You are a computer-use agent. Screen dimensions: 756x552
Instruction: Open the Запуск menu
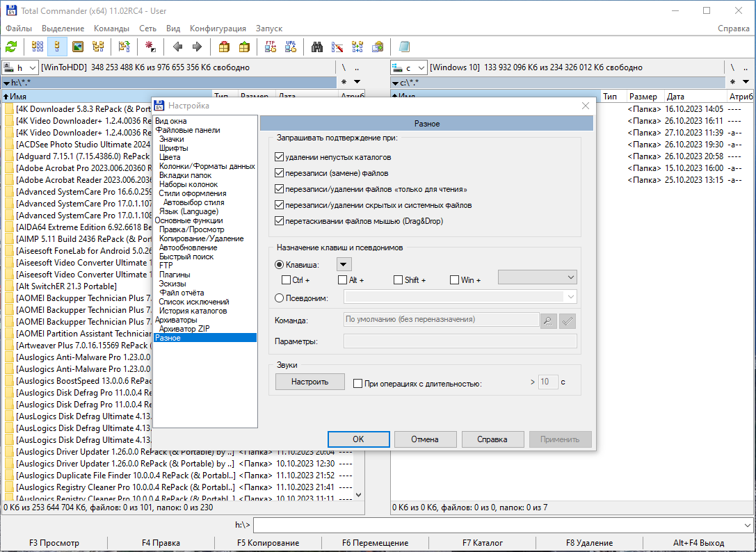click(x=269, y=29)
